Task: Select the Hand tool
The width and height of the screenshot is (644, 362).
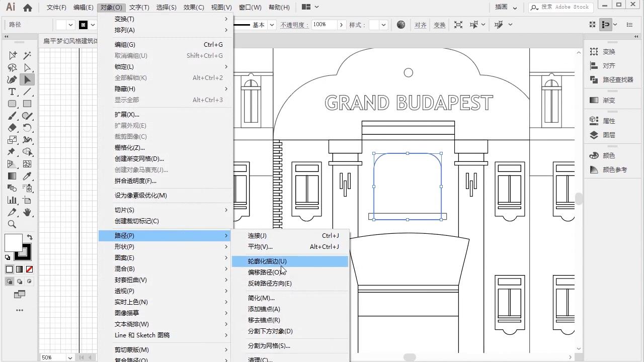Action: tap(27, 212)
